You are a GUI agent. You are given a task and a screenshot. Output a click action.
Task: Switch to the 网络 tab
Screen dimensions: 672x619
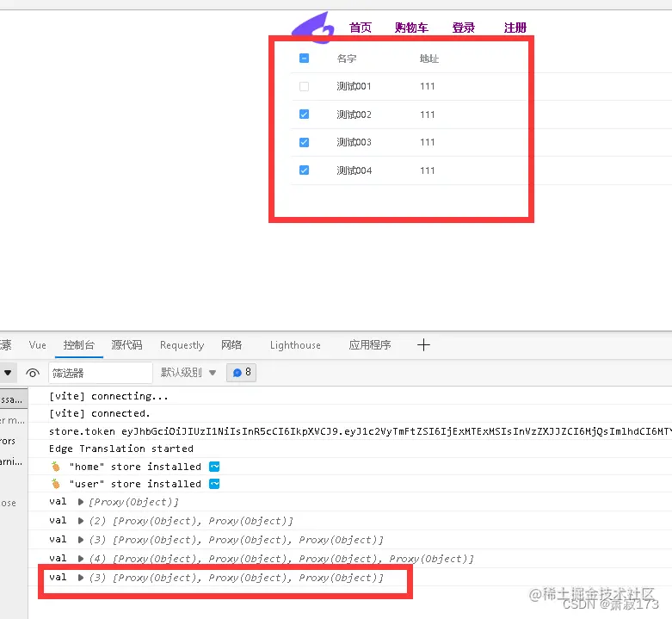pyautogui.click(x=231, y=345)
